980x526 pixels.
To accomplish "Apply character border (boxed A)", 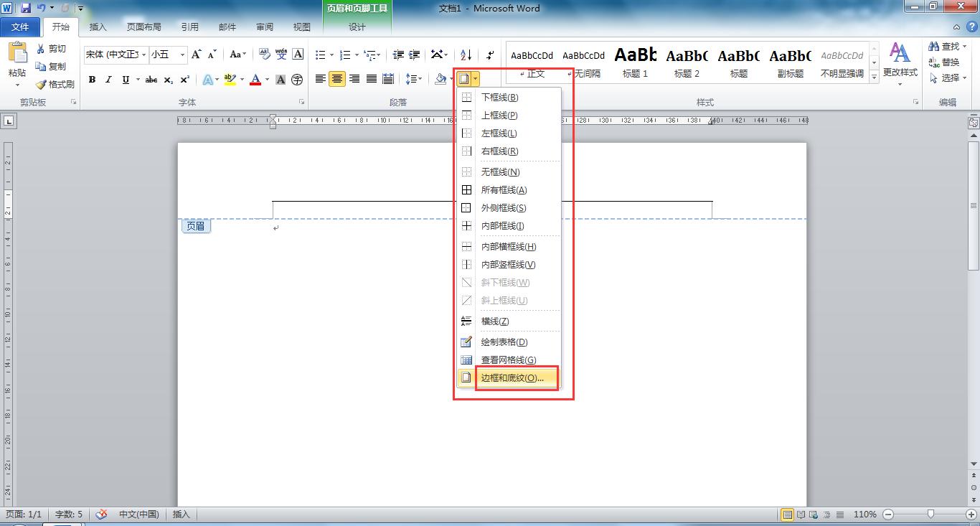I will (x=298, y=55).
